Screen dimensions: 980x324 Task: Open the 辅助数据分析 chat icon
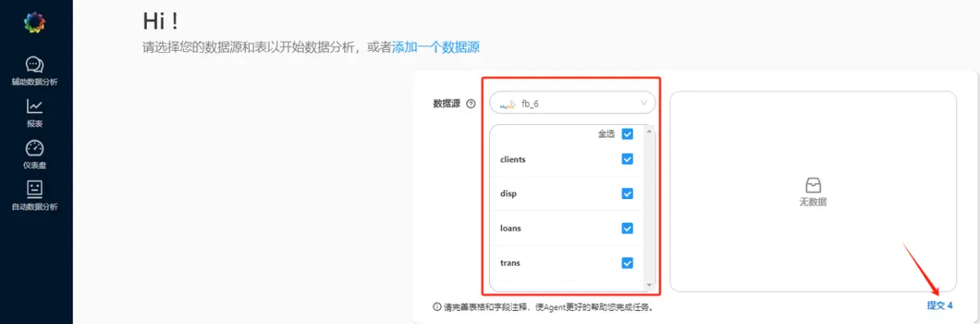coord(34,64)
